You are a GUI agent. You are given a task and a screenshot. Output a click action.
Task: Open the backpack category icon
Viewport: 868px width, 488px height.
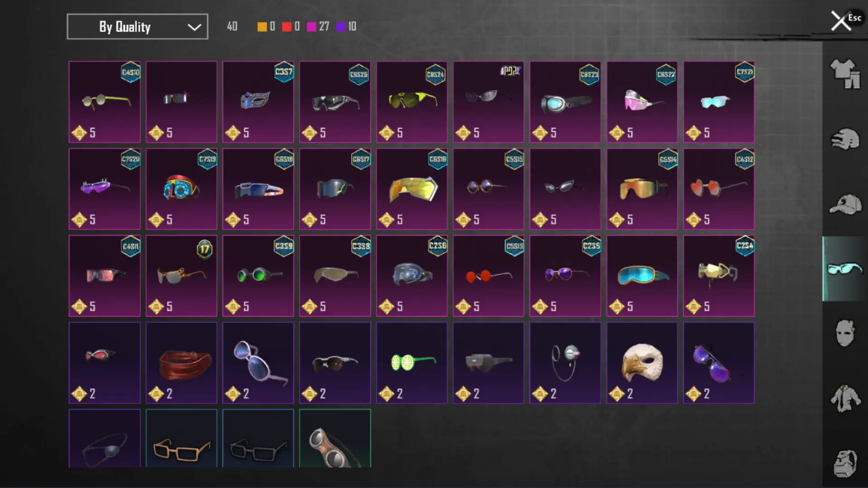click(845, 464)
